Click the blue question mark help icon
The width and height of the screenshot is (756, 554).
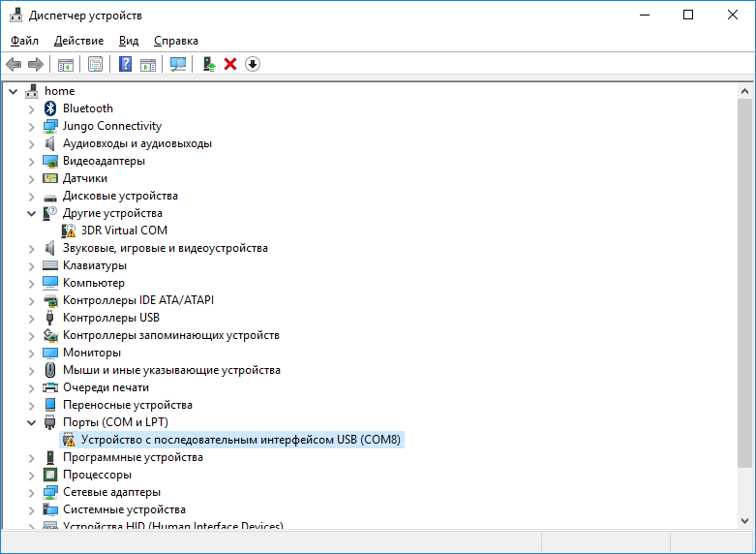tap(125, 64)
